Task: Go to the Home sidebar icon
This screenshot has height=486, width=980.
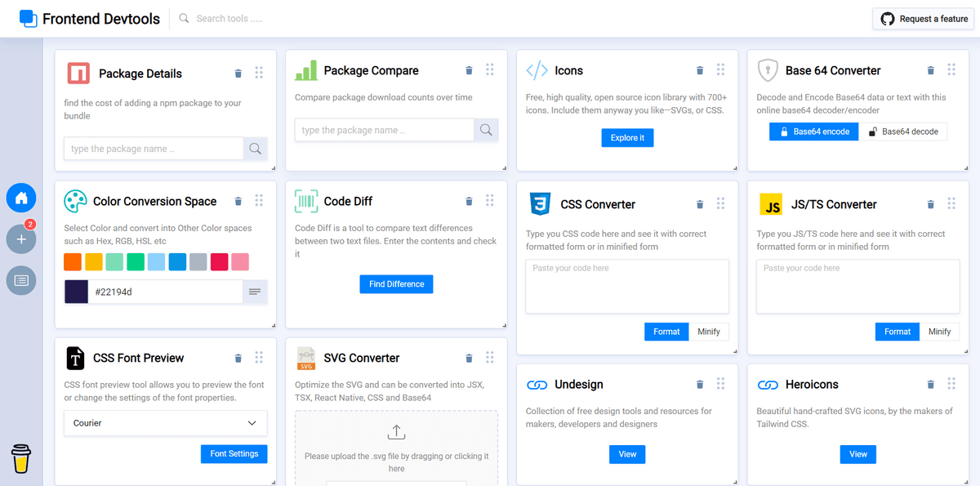Action: click(x=21, y=198)
